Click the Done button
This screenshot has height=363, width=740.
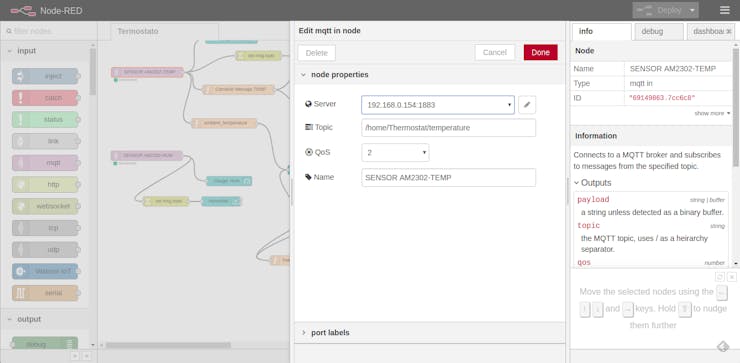(540, 52)
